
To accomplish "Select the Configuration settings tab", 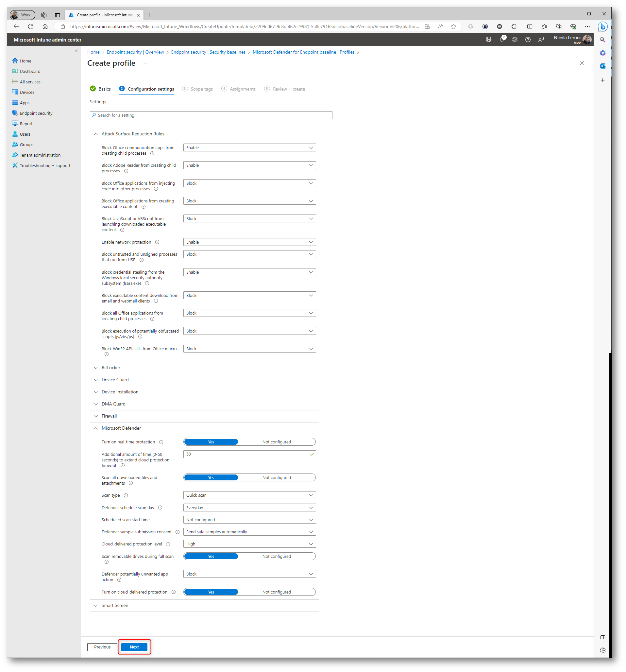I will pos(147,89).
